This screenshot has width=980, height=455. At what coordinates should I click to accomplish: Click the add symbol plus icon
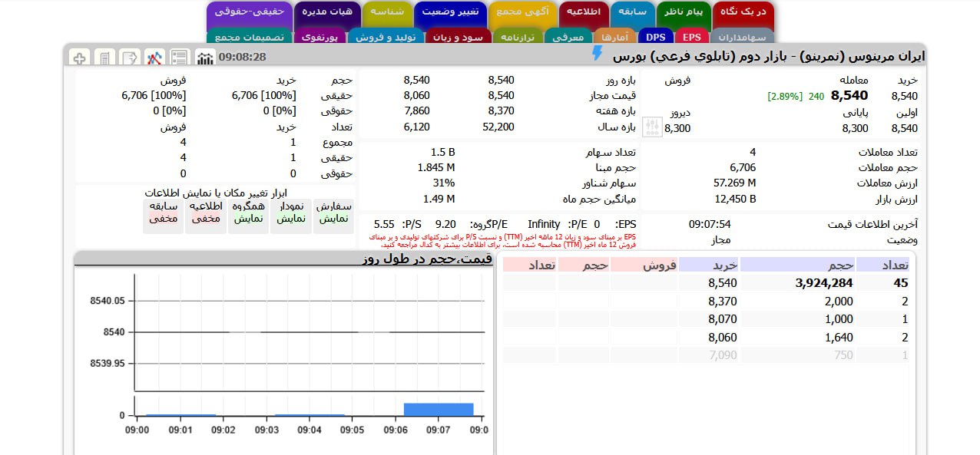pos(79,57)
